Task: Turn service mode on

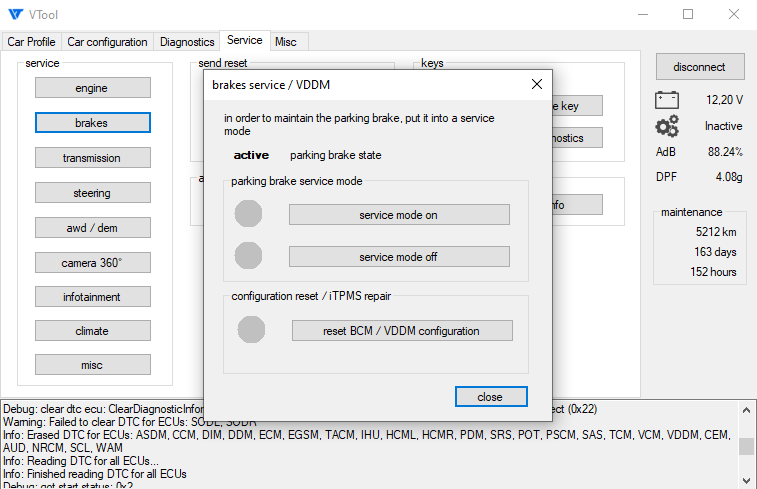Action: [x=399, y=215]
